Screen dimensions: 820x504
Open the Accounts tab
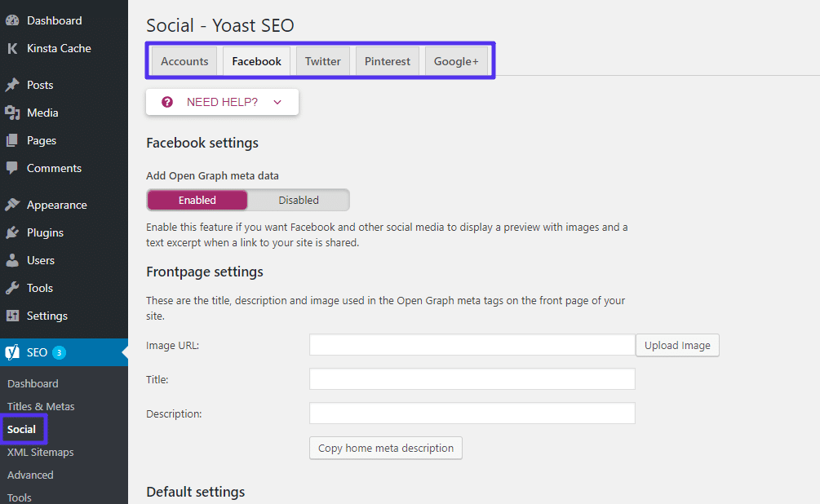click(184, 61)
